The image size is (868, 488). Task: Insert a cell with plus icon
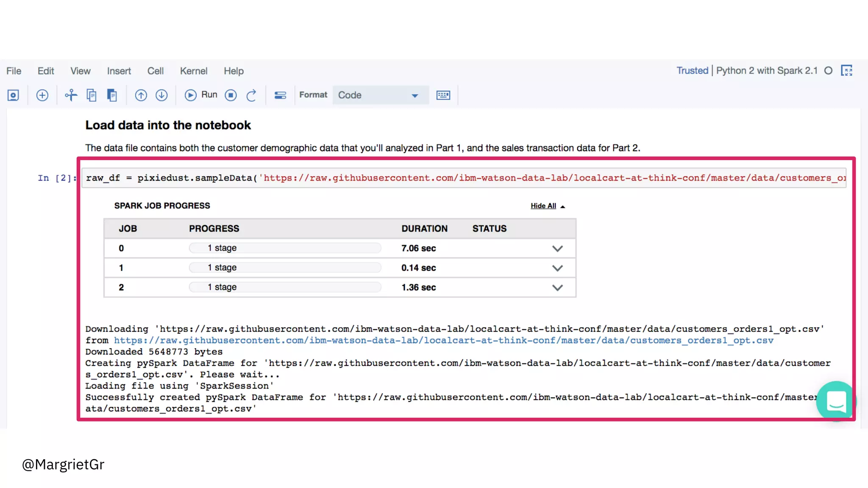tap(42, 95)
